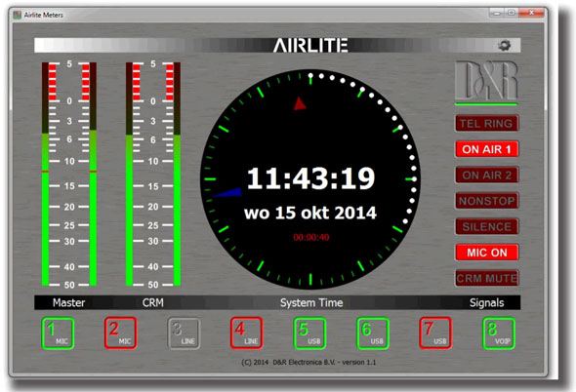Click the copyright version 1.1 text
Screen dimensions: 576x392
coord(309,363)
